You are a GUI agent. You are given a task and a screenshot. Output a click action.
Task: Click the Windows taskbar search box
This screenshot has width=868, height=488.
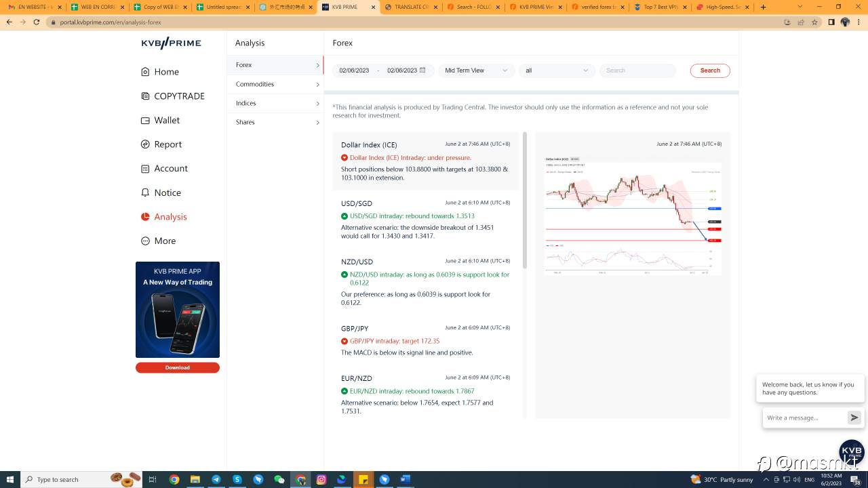pyautogui.click(x=81, y=479)
